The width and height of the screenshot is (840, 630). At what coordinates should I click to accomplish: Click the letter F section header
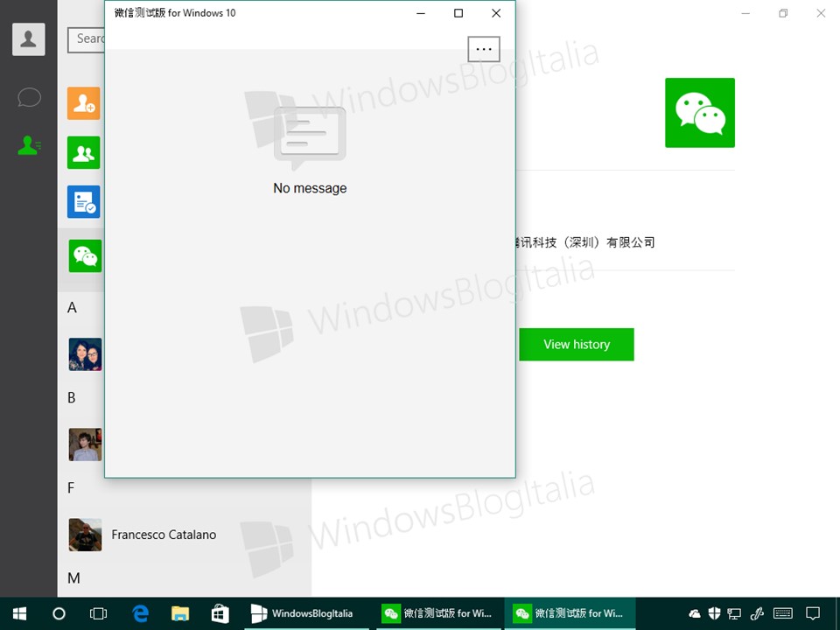pos(71,487)
